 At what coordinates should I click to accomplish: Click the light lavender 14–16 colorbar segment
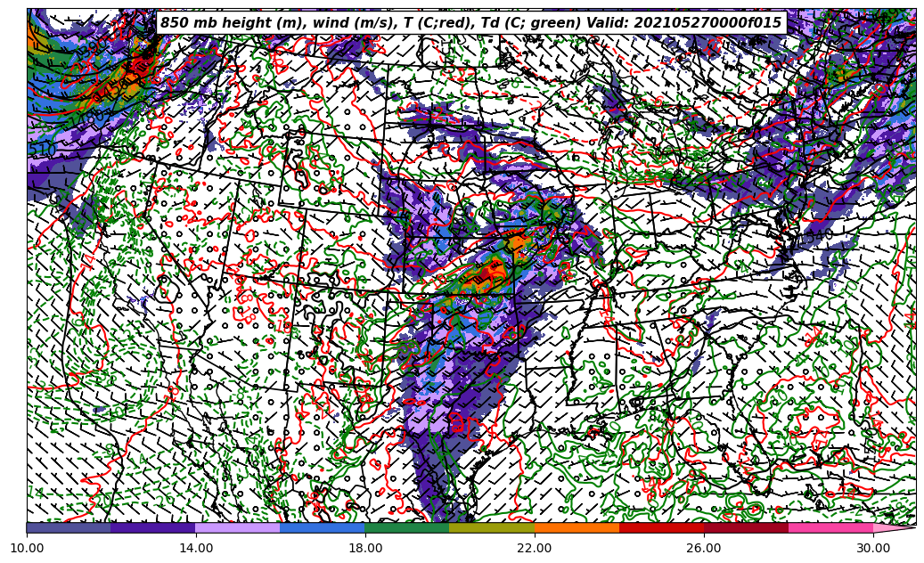click(238, 527)
